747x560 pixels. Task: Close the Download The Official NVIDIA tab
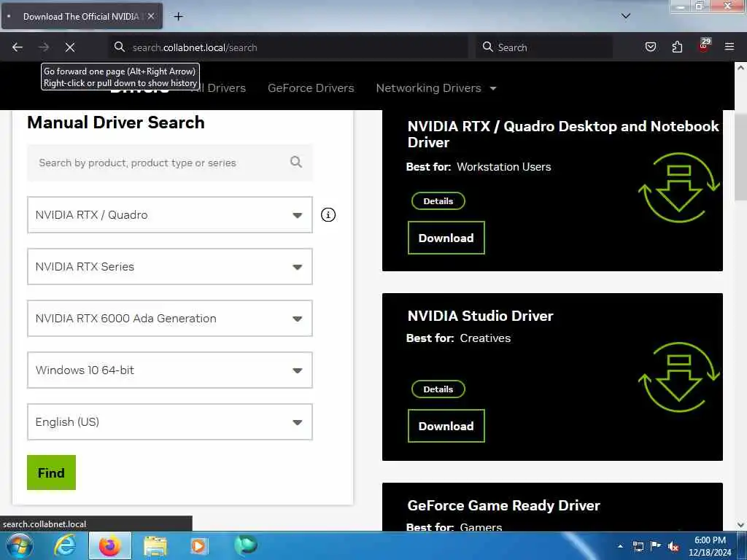click(151, 16)
